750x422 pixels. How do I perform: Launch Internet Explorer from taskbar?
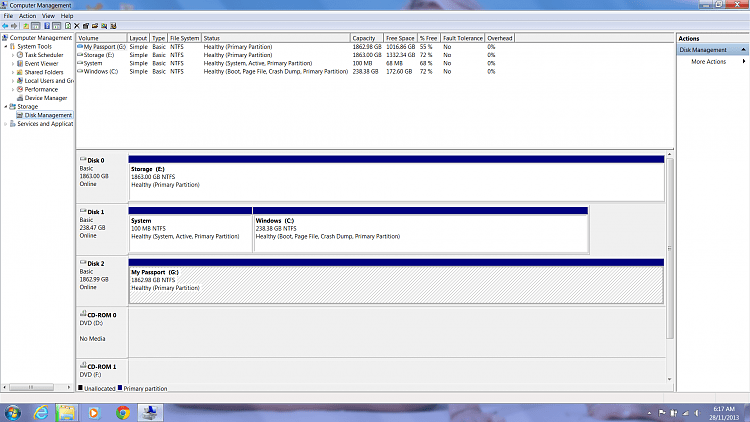(41, 412)
